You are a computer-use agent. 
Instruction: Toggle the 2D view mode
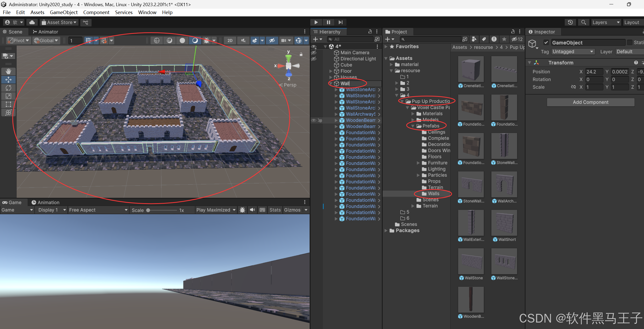point(230,40)
